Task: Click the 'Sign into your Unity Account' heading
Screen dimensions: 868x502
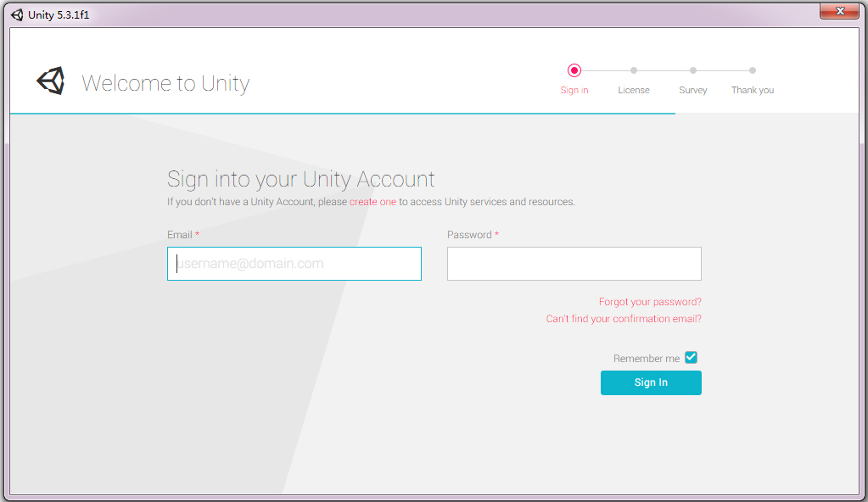Action: point(300,179)
